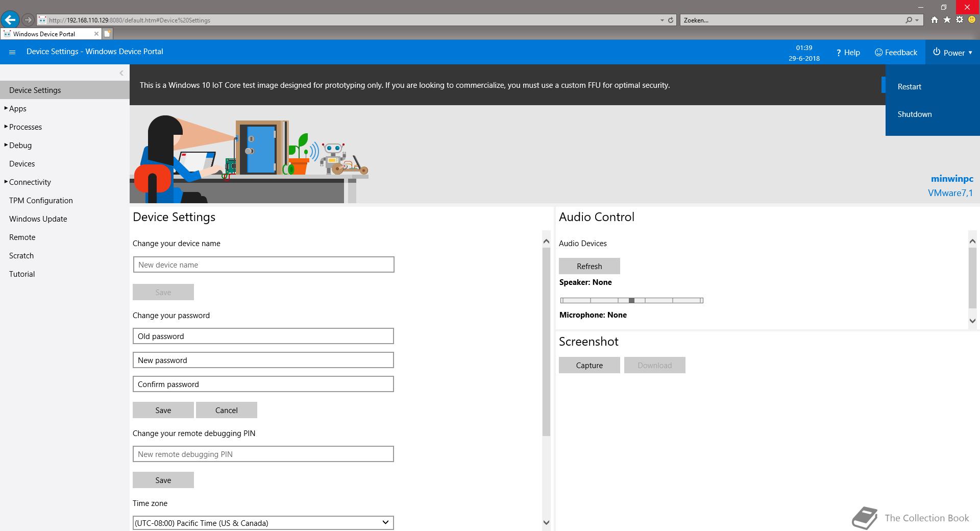This screenshot has width=980, height=531.
Task: Close the Windows Device Portal tab
Action: [96, 34]
